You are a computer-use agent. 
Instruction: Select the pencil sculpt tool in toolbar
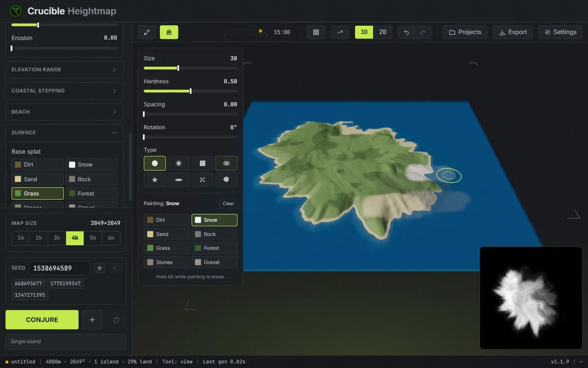point(147,32)
